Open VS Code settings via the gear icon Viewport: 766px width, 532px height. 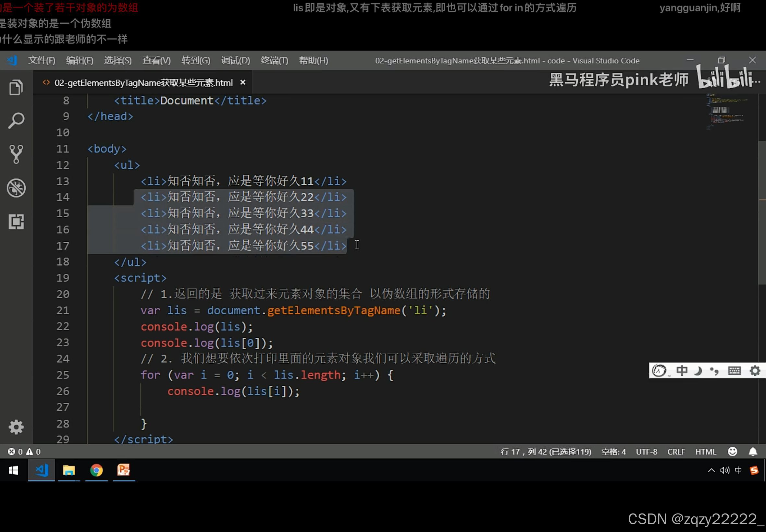click(16, 427)
